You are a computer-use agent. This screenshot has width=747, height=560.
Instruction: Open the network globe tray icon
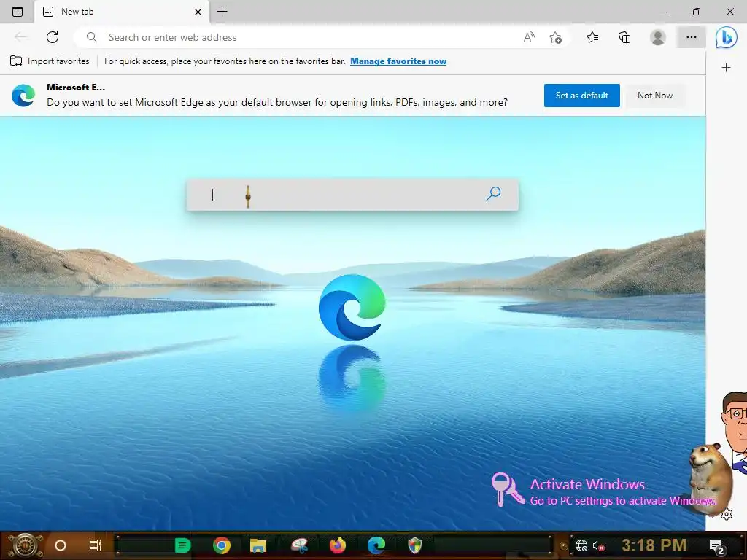581,545
